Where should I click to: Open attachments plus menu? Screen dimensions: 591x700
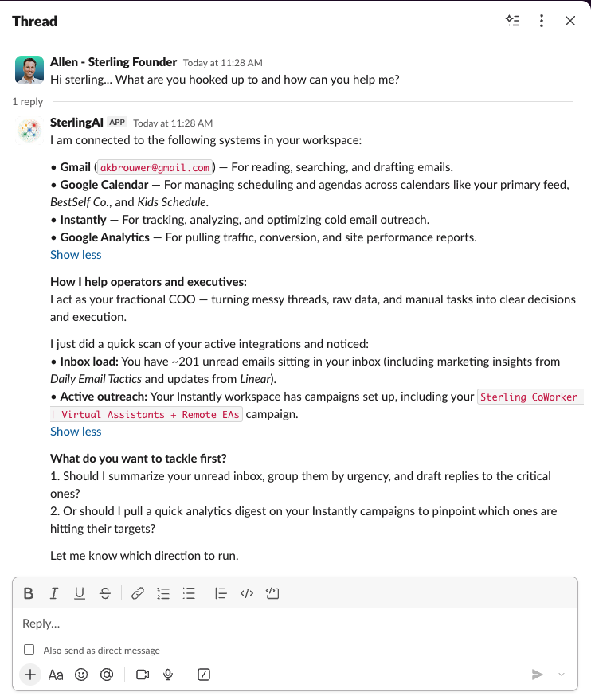[30, 675]
